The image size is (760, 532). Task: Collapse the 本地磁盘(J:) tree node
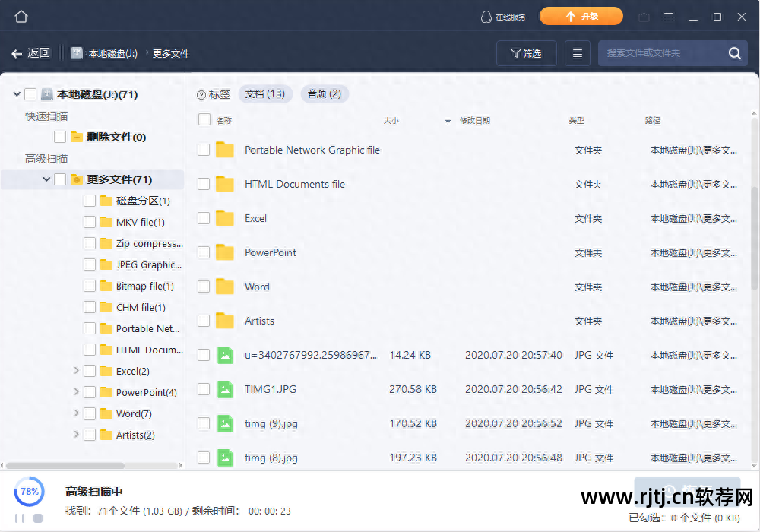pos(16,93)
